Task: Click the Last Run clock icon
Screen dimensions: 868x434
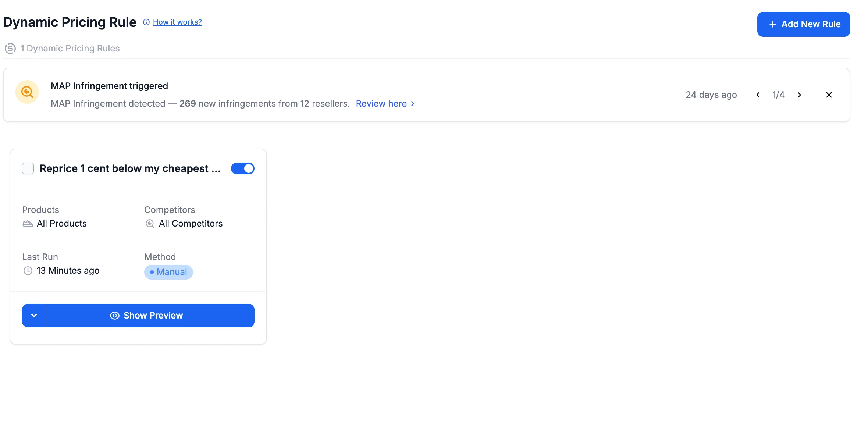Action: (28, 271)
